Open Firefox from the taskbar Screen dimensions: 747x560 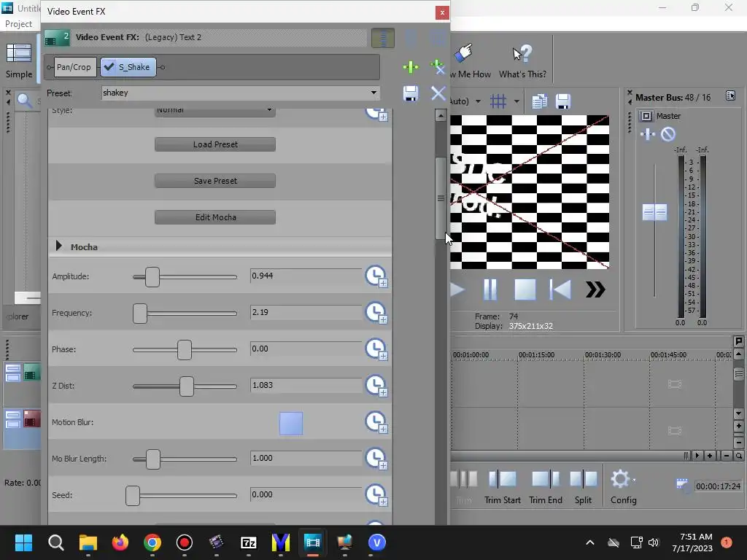120,542
